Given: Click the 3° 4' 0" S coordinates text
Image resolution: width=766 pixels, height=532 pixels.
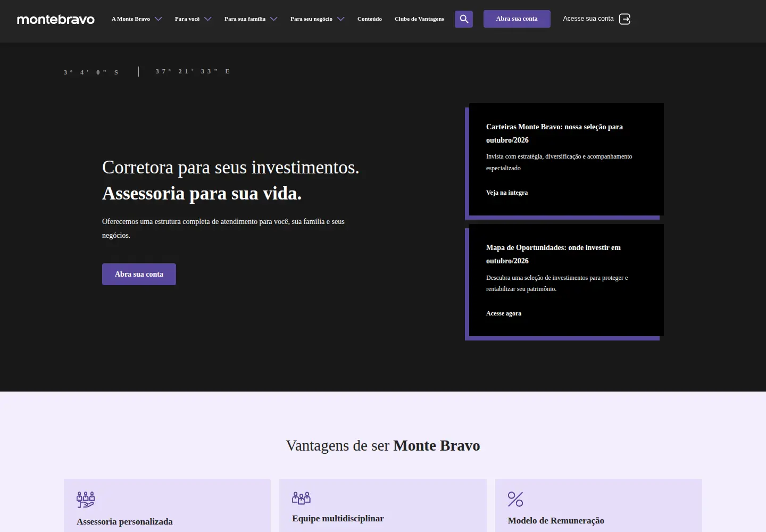Looking at the screenshot, I should (x=91, y=72).
